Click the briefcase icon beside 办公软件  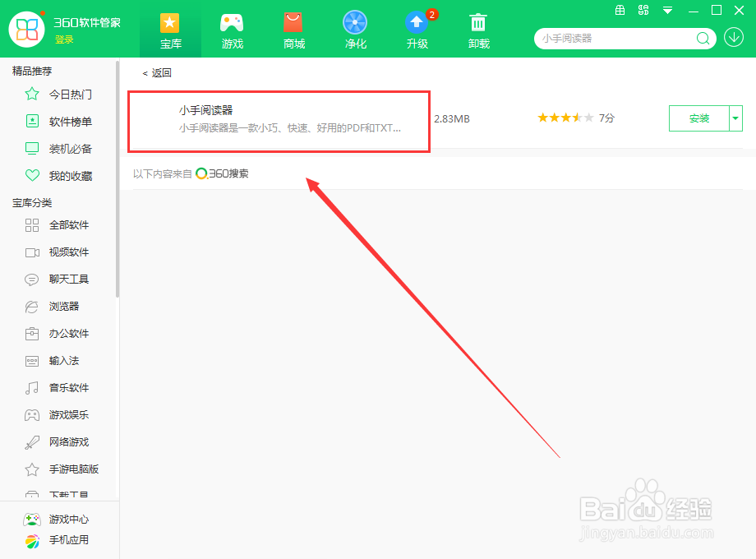[32, 334]
